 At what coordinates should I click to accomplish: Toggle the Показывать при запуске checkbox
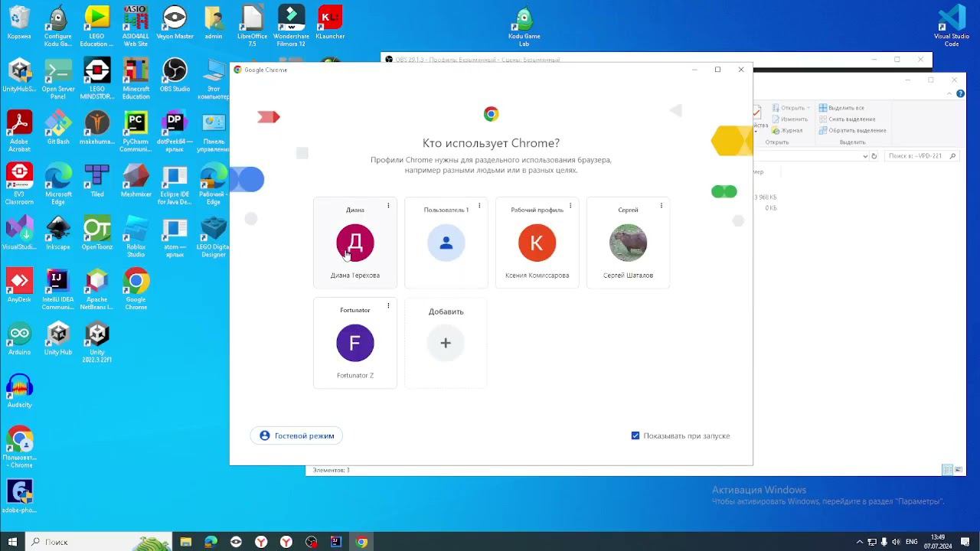coord(635,435)
